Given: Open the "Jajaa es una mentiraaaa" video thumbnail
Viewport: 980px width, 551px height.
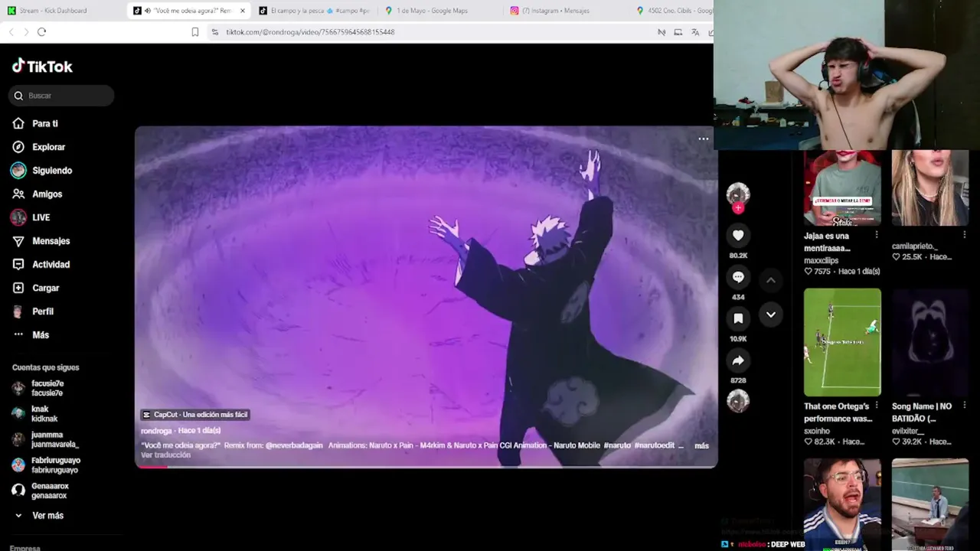Looking at the screenshot, I should (842, 188).
